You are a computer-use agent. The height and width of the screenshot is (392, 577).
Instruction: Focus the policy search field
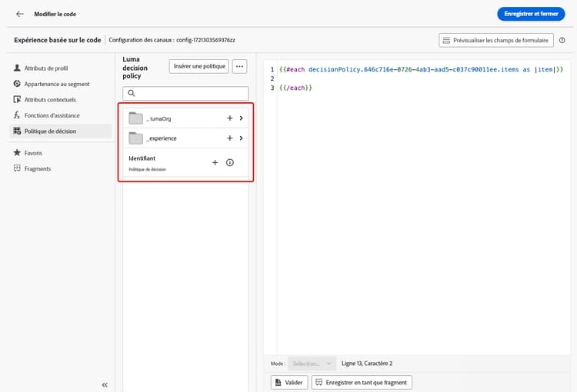(185, 94)
